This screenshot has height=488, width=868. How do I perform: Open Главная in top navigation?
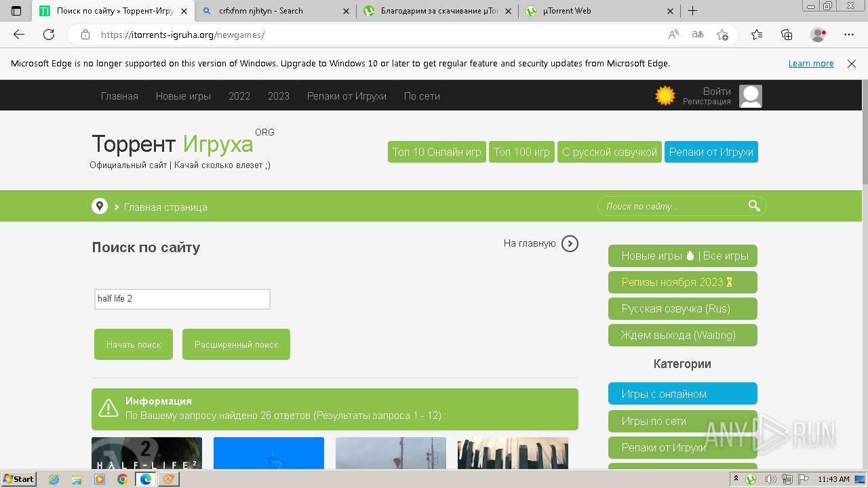coord(119,96)
